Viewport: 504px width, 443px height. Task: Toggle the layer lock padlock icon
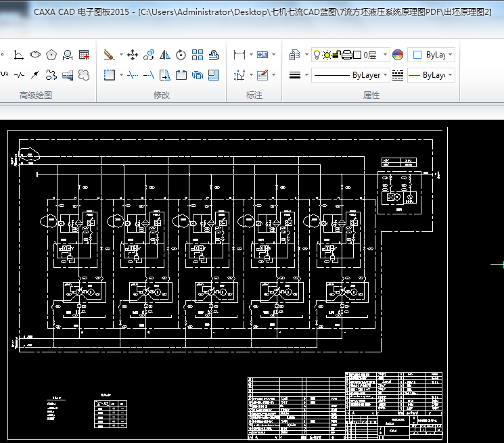[337, 55]
